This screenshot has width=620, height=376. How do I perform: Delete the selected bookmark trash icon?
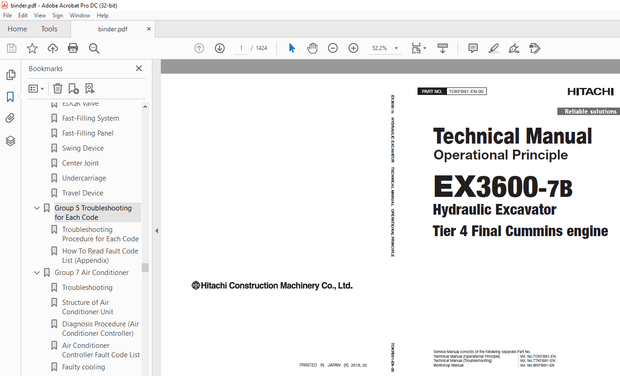pyautogui.click(x=58, y=89)
